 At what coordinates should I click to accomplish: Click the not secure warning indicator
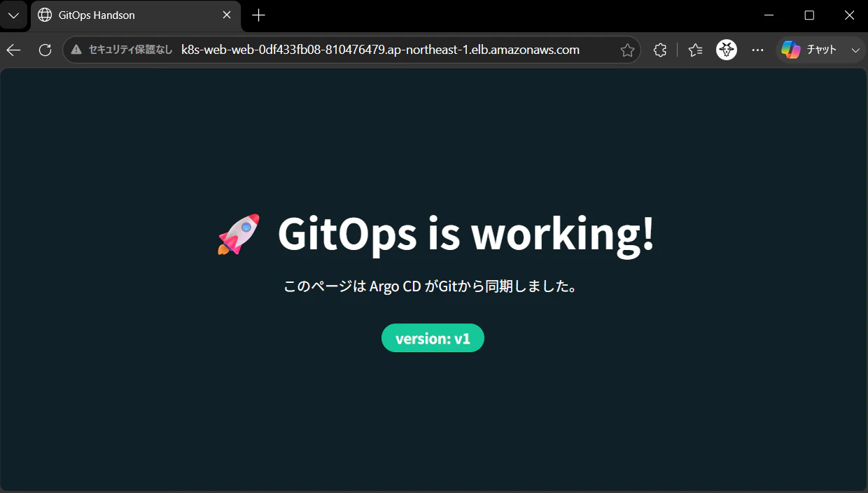(x=122, y=50)
